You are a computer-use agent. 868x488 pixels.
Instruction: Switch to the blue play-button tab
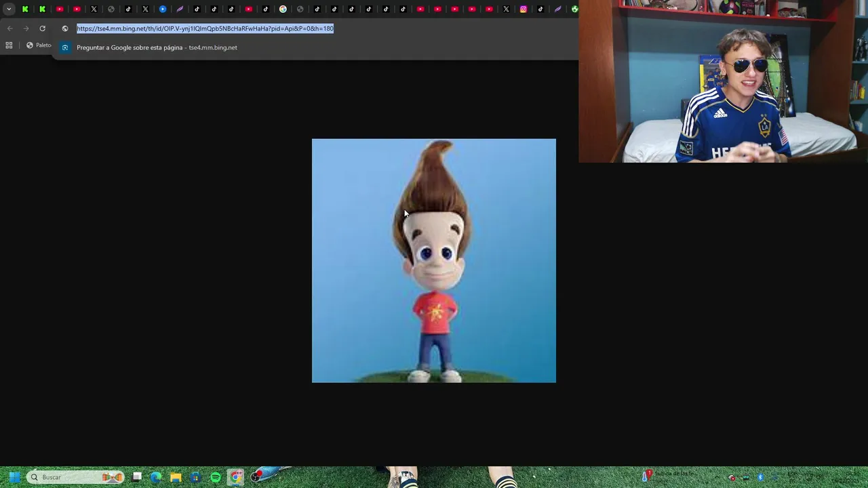point(163,9)
